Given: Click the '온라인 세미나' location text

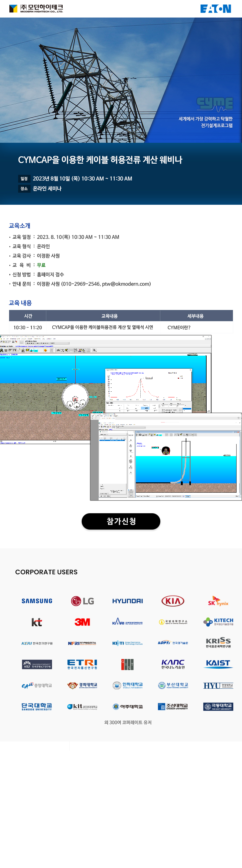Looking at the screenshot, I should coord(47,189).
